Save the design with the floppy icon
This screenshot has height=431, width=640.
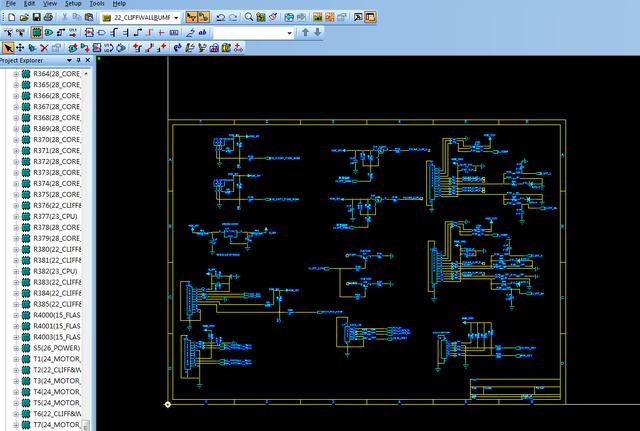pyautogui.click(x=36, y=17)
